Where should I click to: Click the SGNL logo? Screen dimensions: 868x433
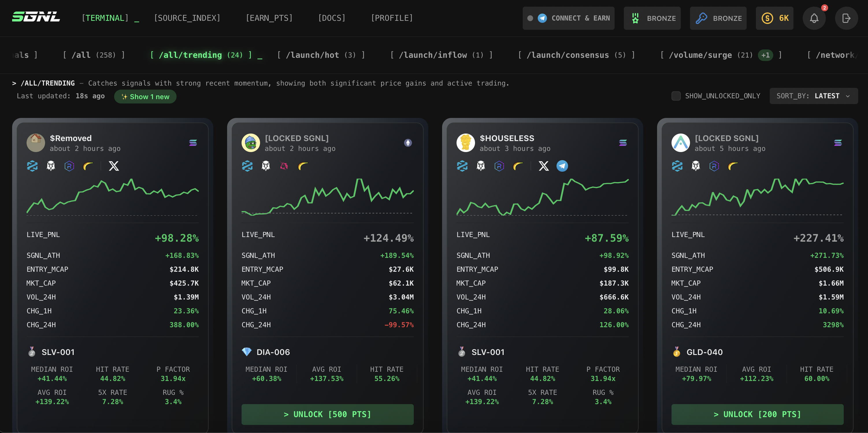[36, 17]
